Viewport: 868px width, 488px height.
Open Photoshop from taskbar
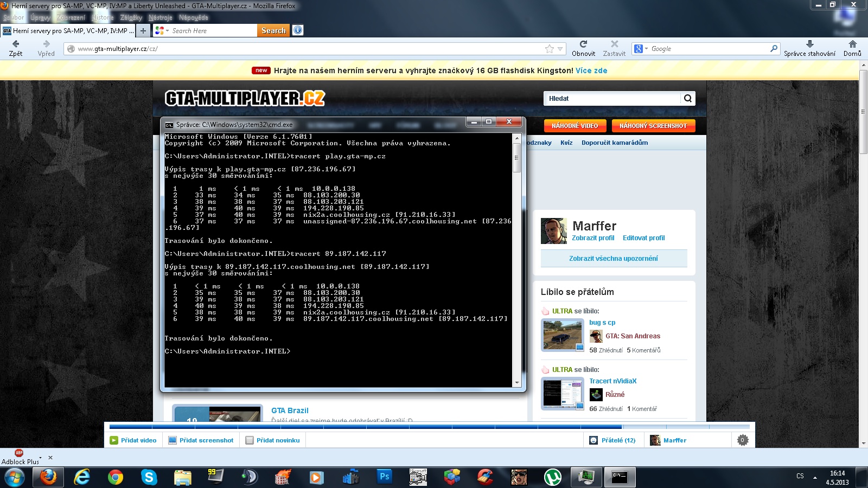tap(385, 477)
